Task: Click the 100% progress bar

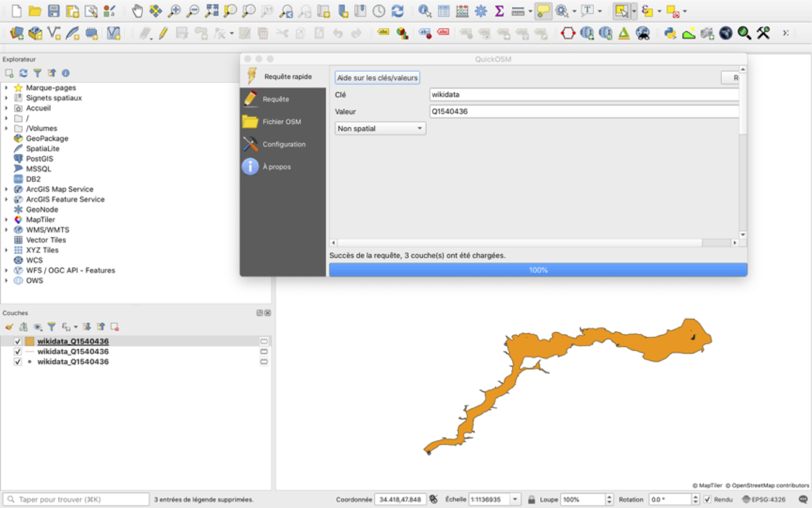Action: click(538, 270)
